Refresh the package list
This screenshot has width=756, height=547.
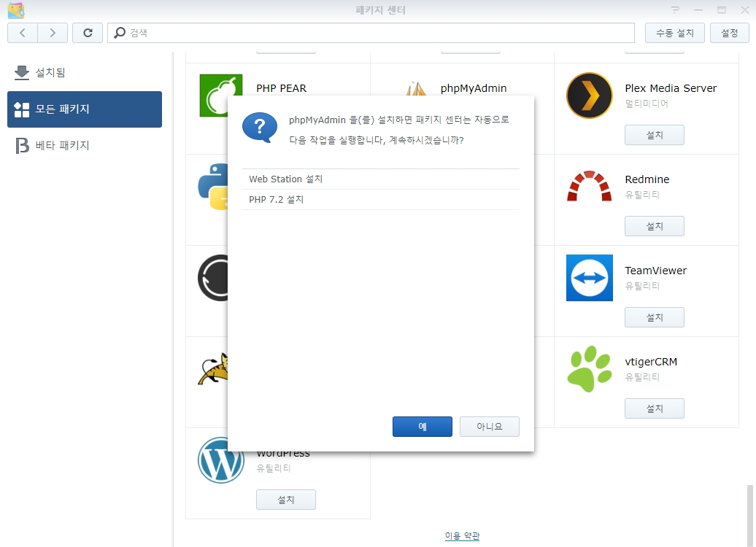(88, 33)
